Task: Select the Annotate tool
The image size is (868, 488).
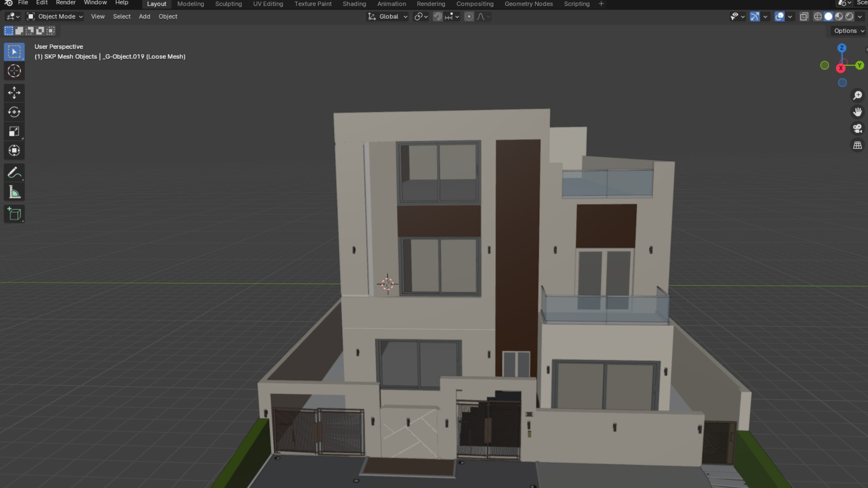Action: click(14, 173)
